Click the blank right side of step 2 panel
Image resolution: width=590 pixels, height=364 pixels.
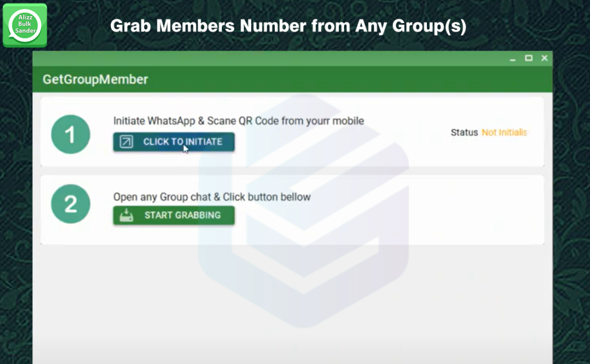432,209
